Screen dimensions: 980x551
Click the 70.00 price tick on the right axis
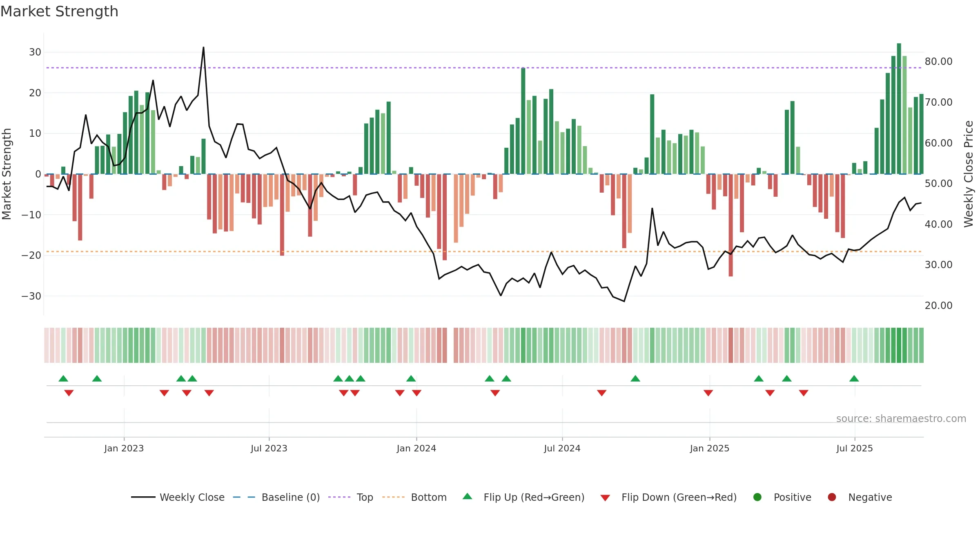[x=938, y=102]
